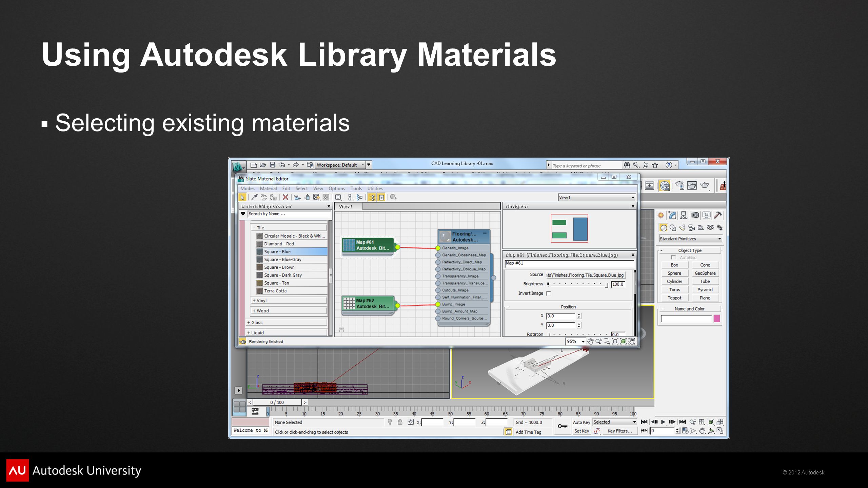Click the large Set Keys key icon
Image resolution: width=868 pixels, height=488 pixels.
(x=563, y=426)
